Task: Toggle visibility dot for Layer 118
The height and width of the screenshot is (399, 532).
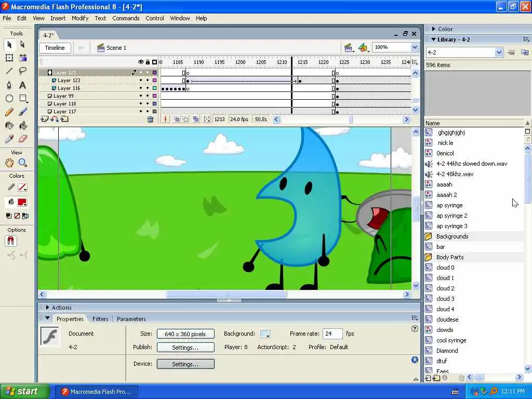Action: pyautogui.click(x=141, y=104)
